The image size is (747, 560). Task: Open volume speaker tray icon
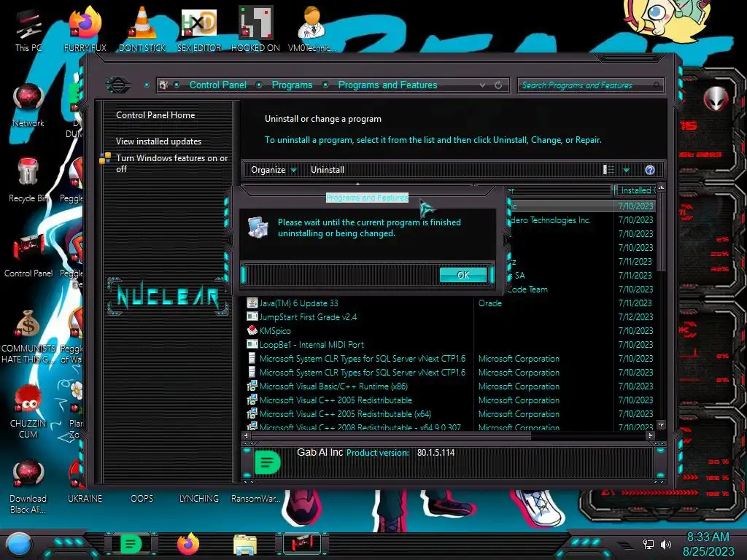666,544
